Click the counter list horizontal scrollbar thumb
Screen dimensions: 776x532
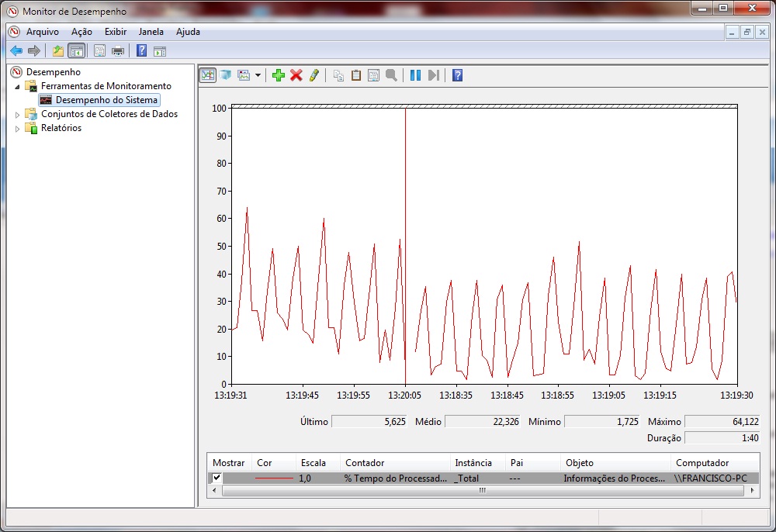coord(483,490)
